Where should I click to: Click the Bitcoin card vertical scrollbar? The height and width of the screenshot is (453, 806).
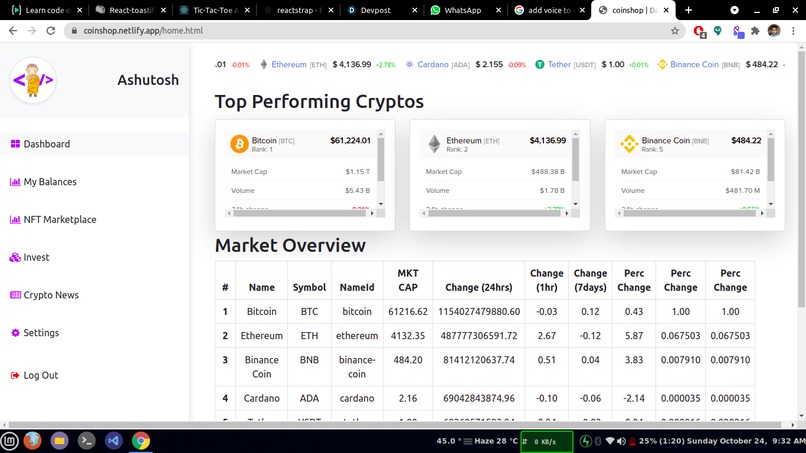coord(381,159)
